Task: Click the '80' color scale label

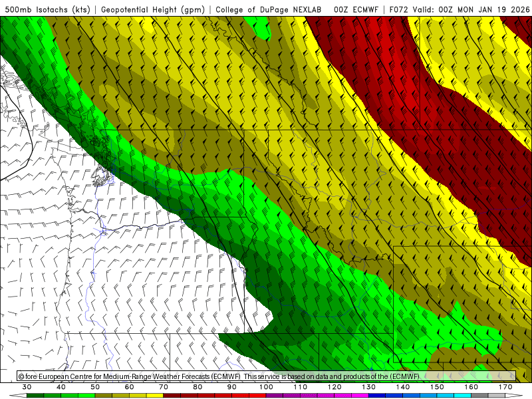Action: pos(198,387)
